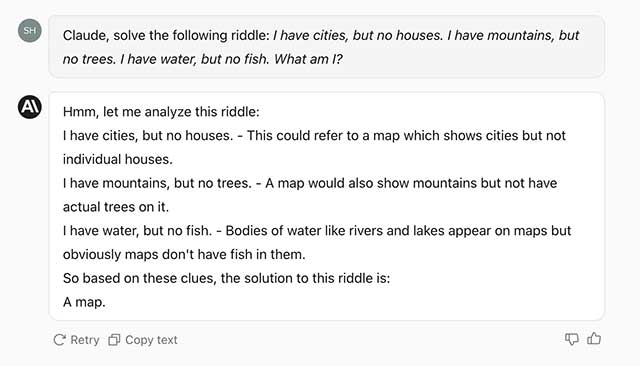Click the 'So based on these clues' line

pyautogui.click(x=227, y=278)
